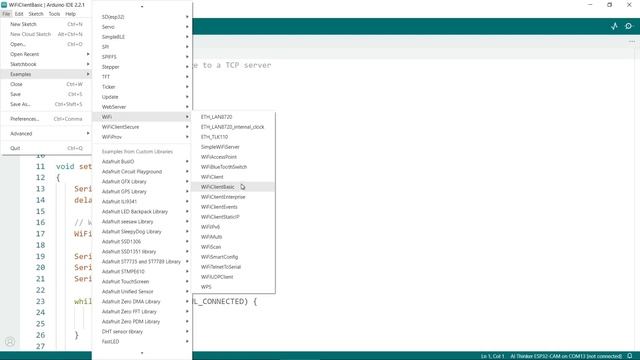Open the WebServer examples submenu
The image size is (640, 360).
142,107
